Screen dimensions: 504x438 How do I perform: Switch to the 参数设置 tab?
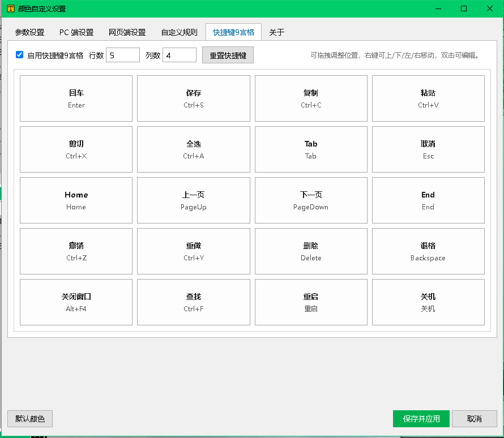coord(29,32)
